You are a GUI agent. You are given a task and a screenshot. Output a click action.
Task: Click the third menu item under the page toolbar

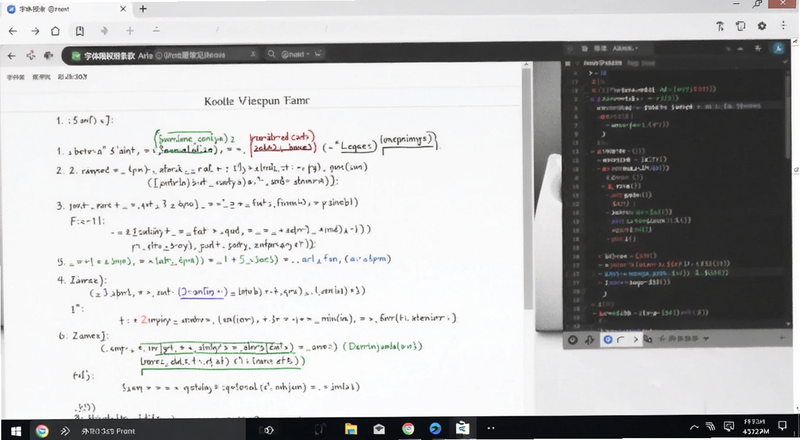[72, 77]
